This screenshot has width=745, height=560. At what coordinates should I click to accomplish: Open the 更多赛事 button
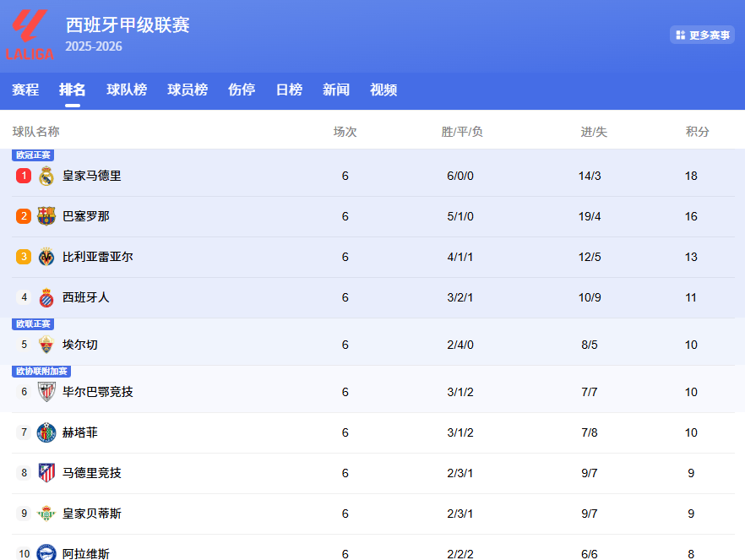coord(702,35)
